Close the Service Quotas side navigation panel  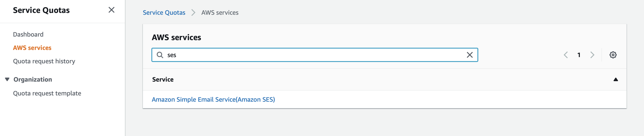click(x=112, y=10)
